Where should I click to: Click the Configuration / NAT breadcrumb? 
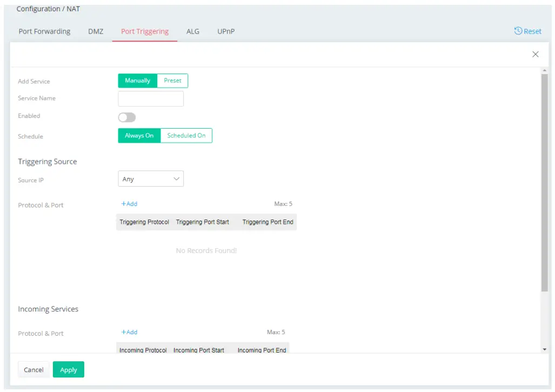pos(48,9)
